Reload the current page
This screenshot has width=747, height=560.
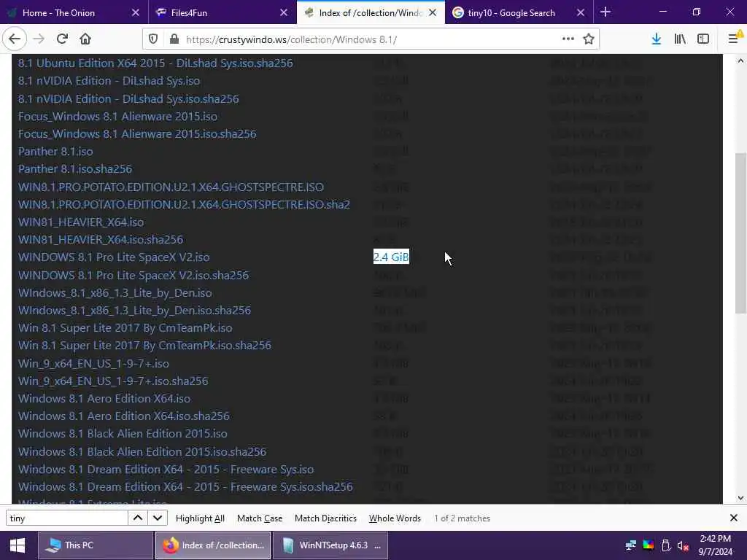coord(62,39)
